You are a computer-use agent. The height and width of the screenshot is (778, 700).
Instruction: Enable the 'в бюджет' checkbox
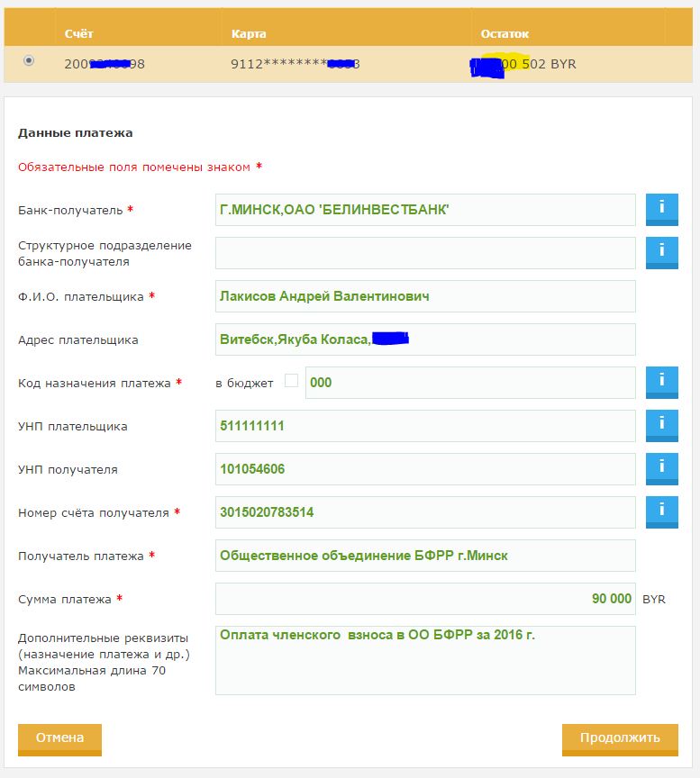291,381
